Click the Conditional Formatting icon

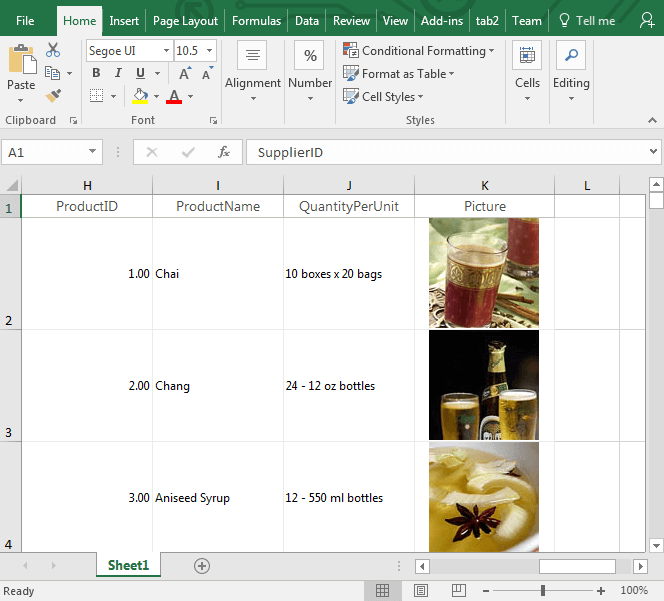(x=351, y=50)
